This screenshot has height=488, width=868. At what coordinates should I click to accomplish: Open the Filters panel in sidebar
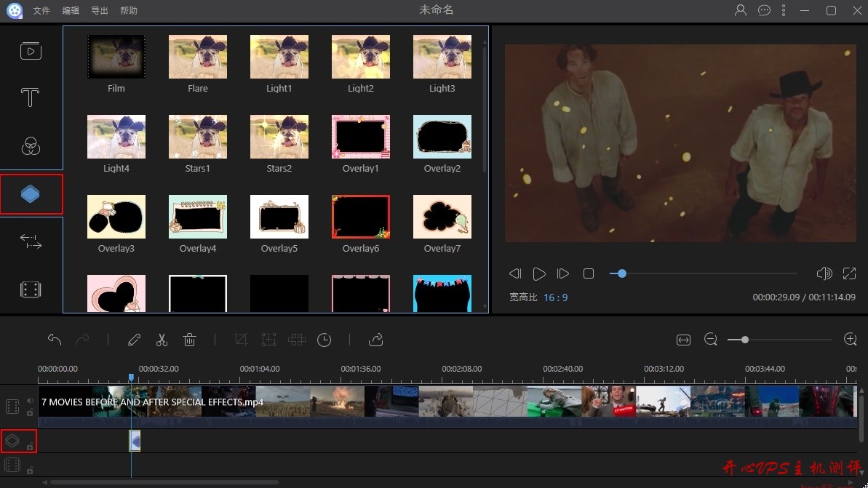[30, 146]
